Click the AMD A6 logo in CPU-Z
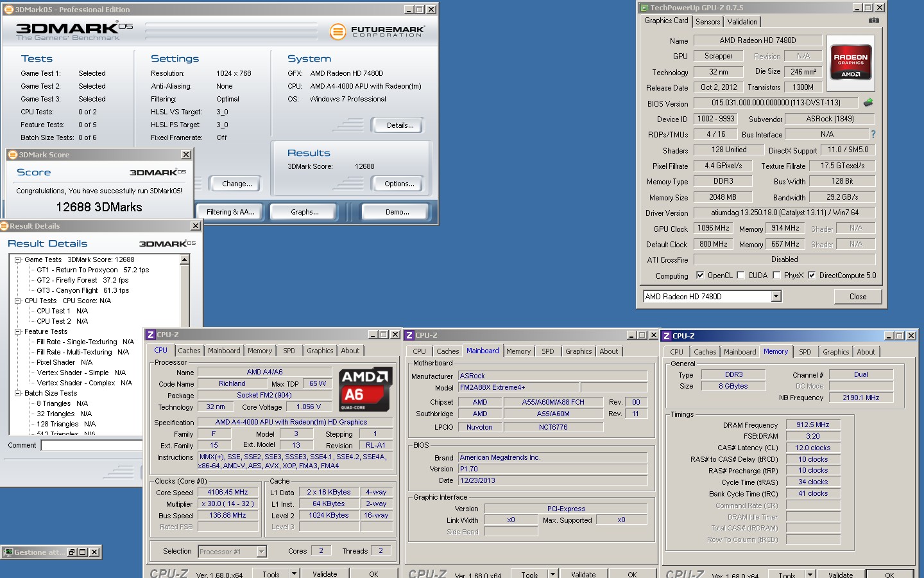Screen dimensions: 924x578 click(x=364, y=389)
